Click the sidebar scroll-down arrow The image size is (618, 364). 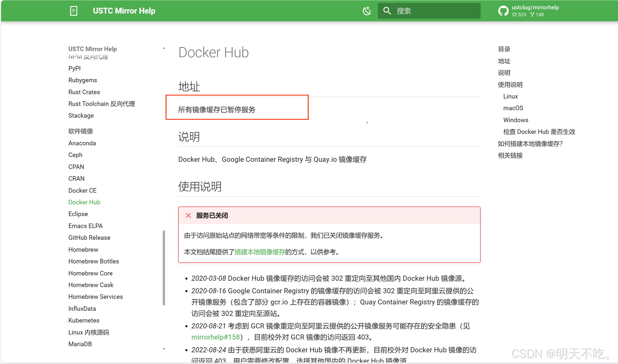pos(164,349)
